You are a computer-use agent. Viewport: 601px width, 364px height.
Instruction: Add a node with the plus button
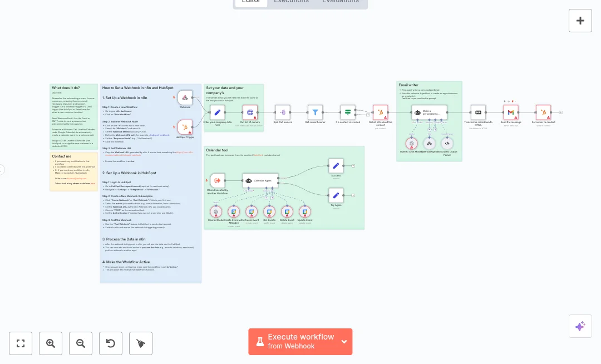tap(580, 21)
